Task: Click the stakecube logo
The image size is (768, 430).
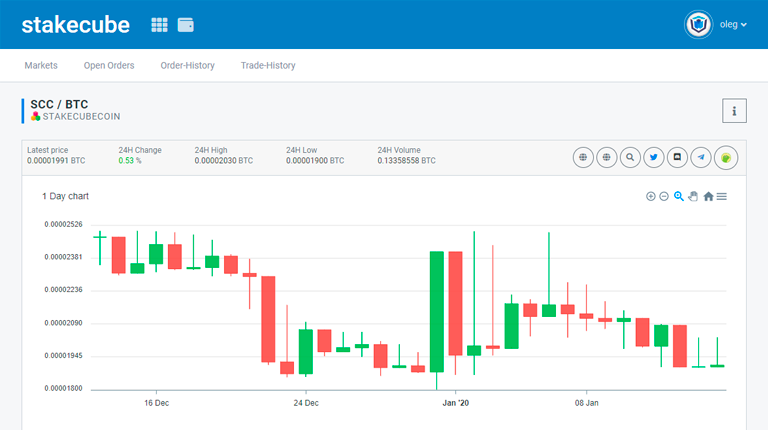Action: tap(76, 25)
